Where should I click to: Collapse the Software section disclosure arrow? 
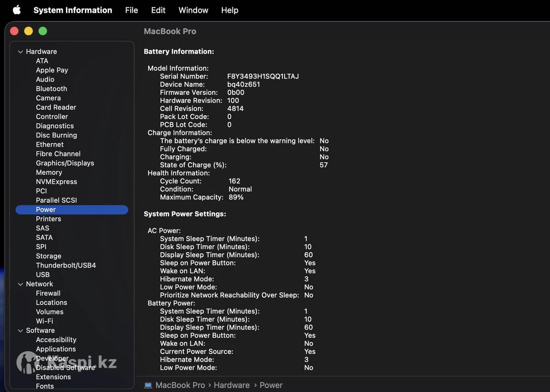point(20,331)
